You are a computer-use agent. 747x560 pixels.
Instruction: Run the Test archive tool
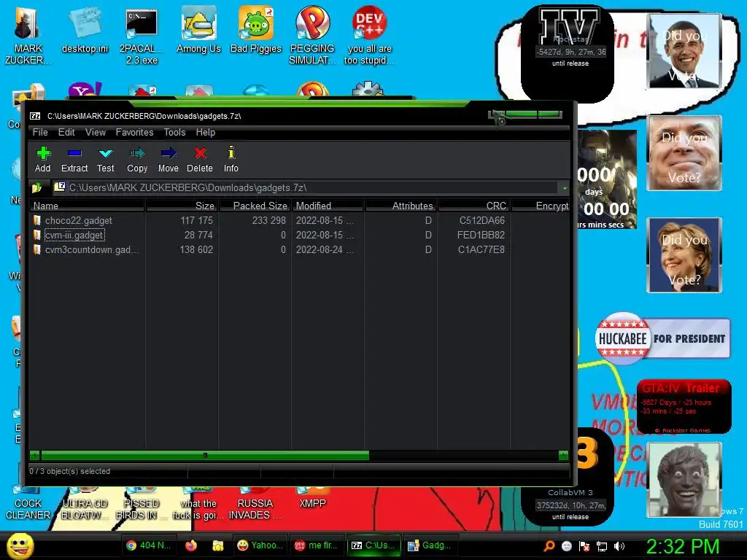click(x=105, y=159)
